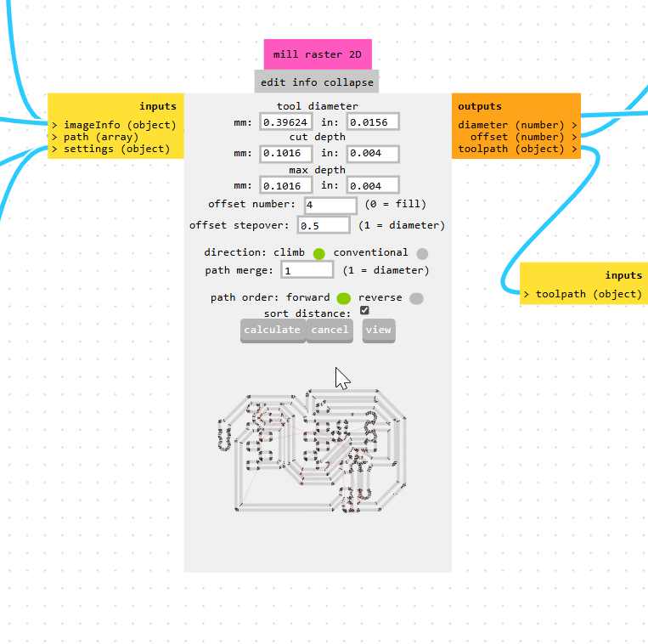Click the toolpath (object) output port
648x644 pixels.
pyautogui.click(x=517, y=149)
